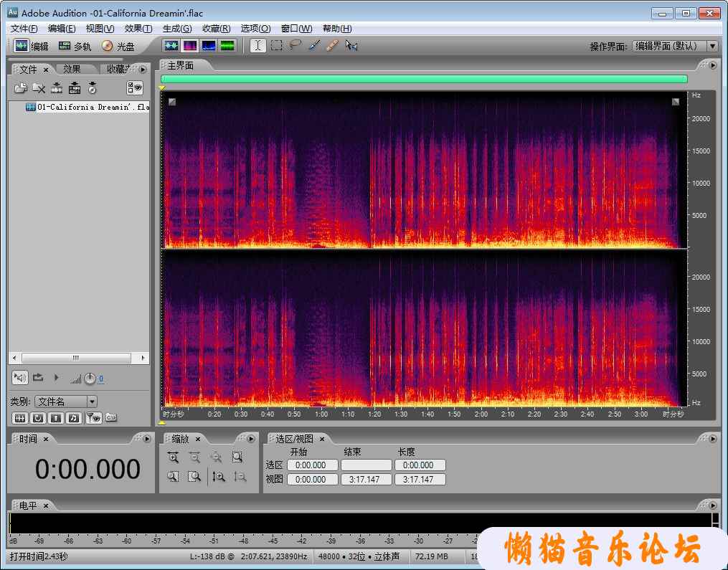The width and height of the screenshot is (728, 570).
Task: Open the 编辑(E) menu
Action: coord(62,28)
